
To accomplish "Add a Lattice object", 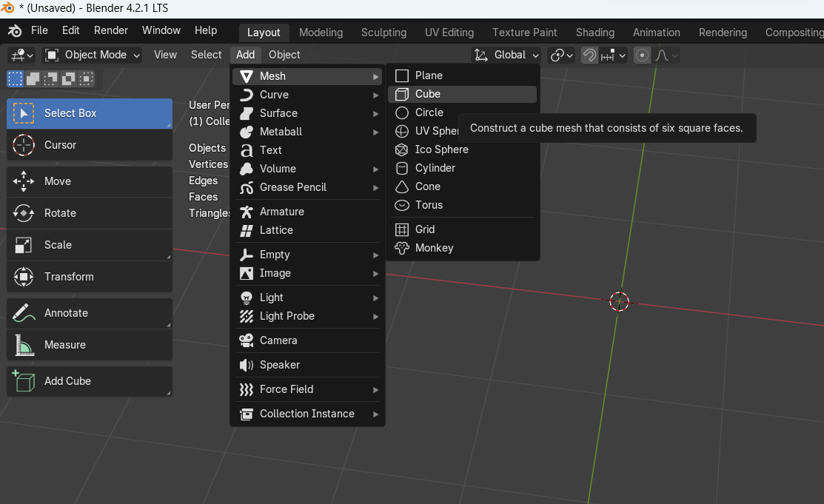I will tap(307, 230).
